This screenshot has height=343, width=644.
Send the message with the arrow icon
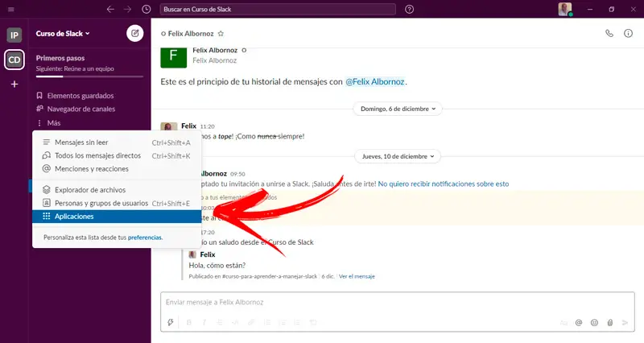625,322
